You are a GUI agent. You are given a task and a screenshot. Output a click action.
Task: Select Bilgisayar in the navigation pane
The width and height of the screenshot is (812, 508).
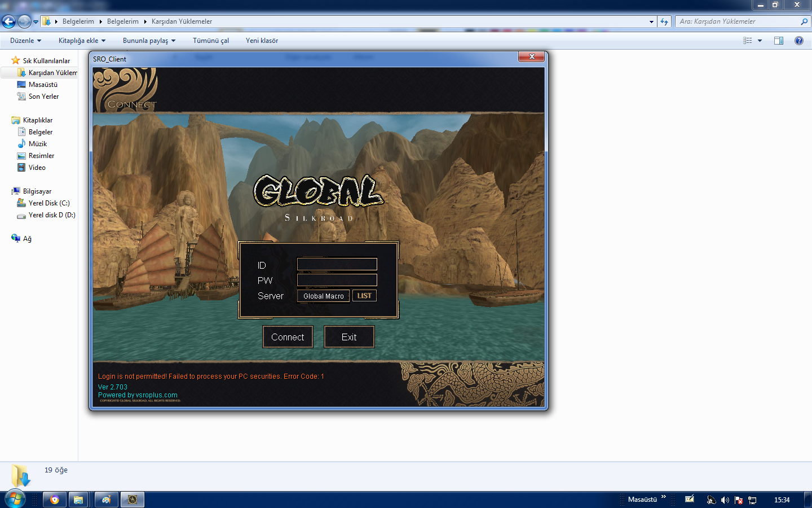coord(37,191)
